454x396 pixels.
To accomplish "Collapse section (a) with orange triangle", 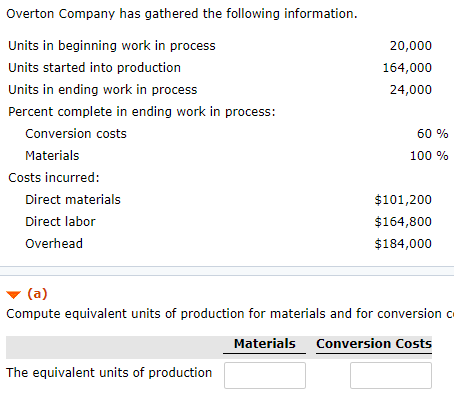I will [x=14, y=295].
